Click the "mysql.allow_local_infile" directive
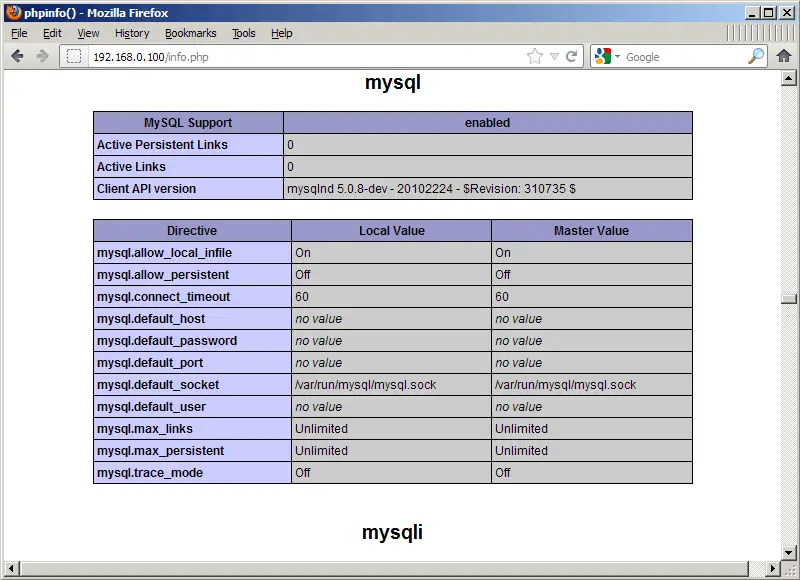 click(x=164, y=253)
